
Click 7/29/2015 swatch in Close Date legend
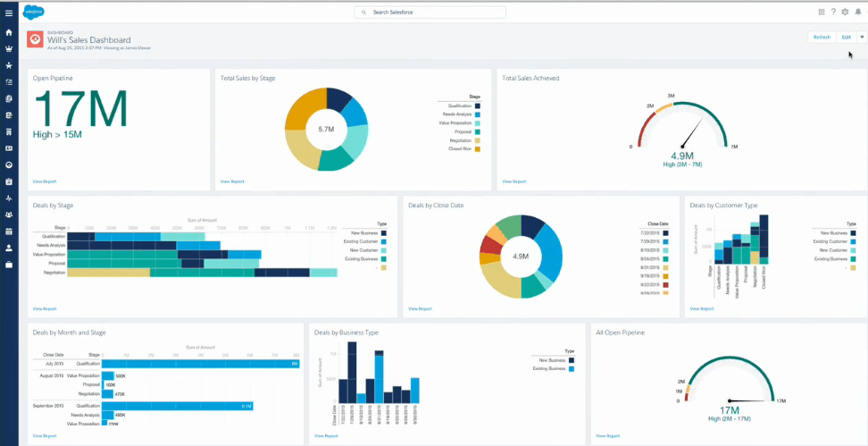point(665,241)
